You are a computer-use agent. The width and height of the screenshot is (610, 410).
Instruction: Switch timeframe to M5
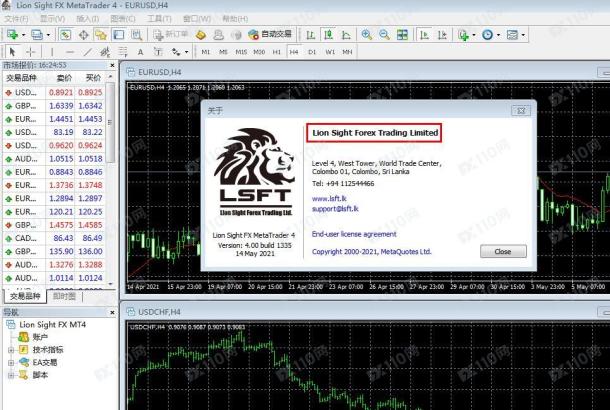[x=223, y=52]
